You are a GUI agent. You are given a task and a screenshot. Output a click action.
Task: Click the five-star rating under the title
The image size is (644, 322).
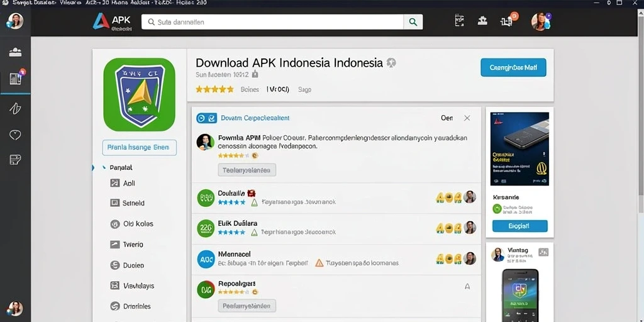(214, 89)
